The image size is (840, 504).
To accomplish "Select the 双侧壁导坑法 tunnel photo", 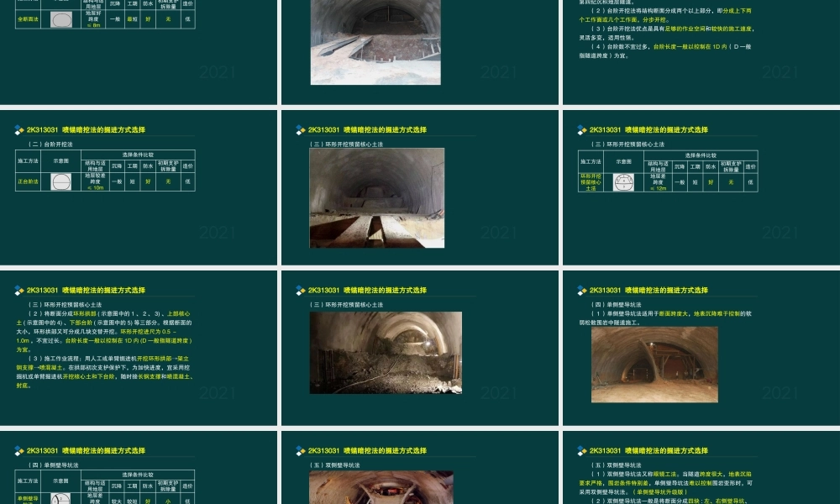I will [x=381, y=487].
